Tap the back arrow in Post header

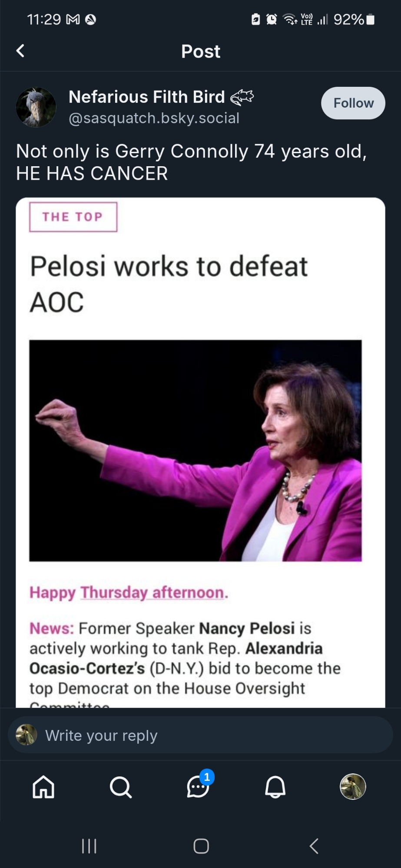[20, 51]
